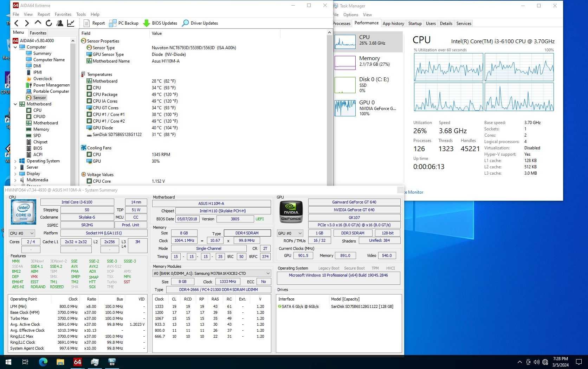Screen dimensions: 588x369
Task: Open the GPU #0 dropdown in HWiNFO64
Action: pos(290,233)
